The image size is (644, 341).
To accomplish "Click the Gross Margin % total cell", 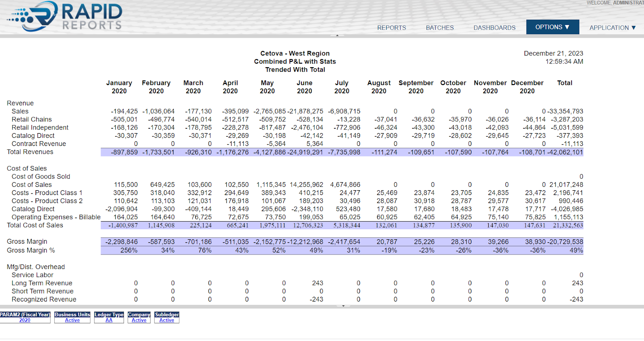I will coord(576,251).
